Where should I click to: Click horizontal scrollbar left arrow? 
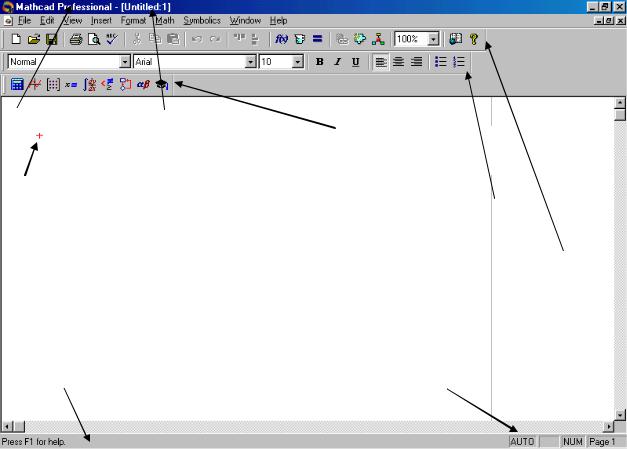pos(7,427)
